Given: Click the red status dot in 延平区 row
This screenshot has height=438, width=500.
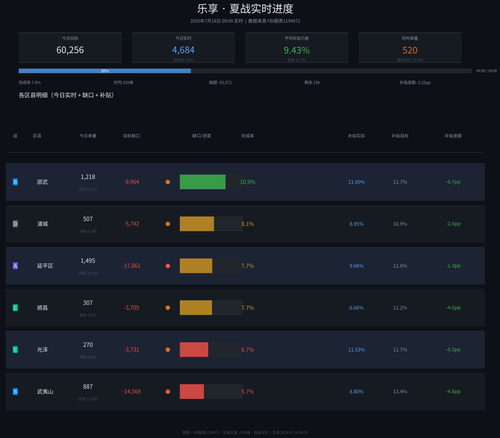Looking at the screenshot, I should 168,266.
